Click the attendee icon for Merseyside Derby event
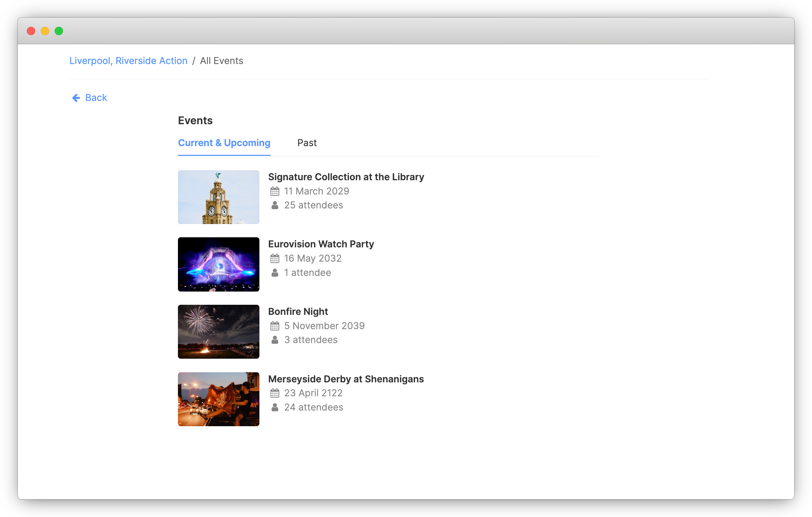The width and height of the screenshot is (812, 517). point(275,407)
